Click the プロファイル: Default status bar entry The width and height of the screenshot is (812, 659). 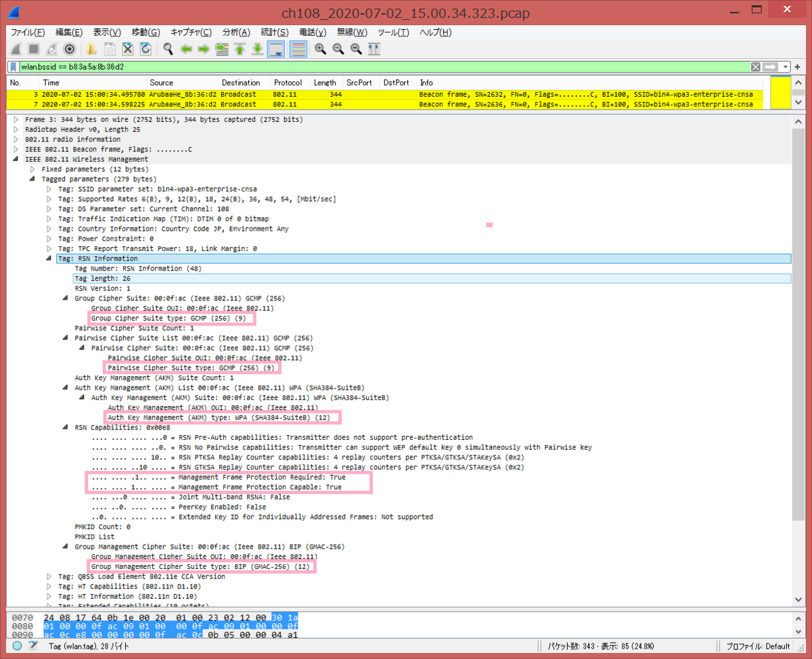coord(758,646)
